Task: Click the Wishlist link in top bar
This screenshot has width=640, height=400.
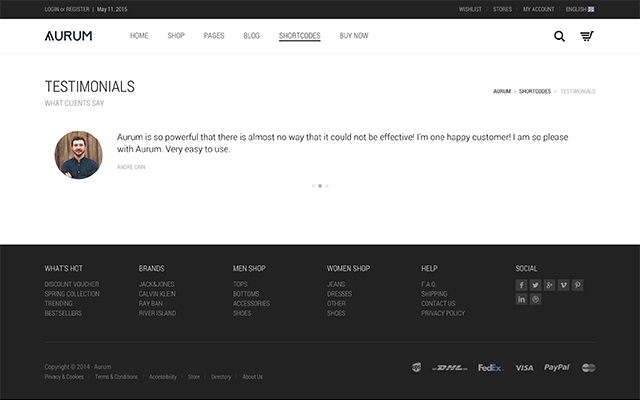Action: tap(470, 9)
